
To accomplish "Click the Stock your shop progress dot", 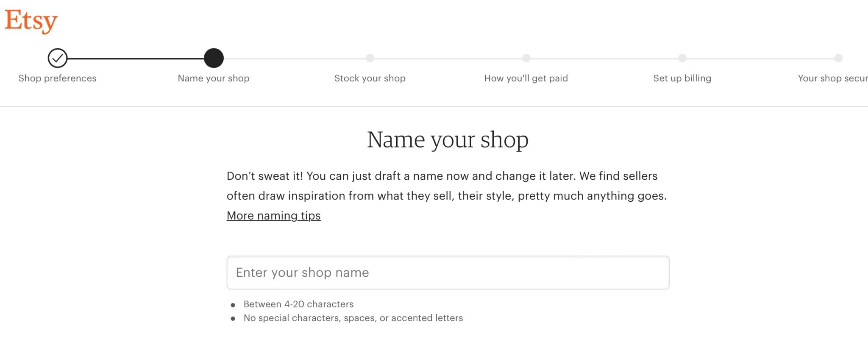I will click(370, 58).
